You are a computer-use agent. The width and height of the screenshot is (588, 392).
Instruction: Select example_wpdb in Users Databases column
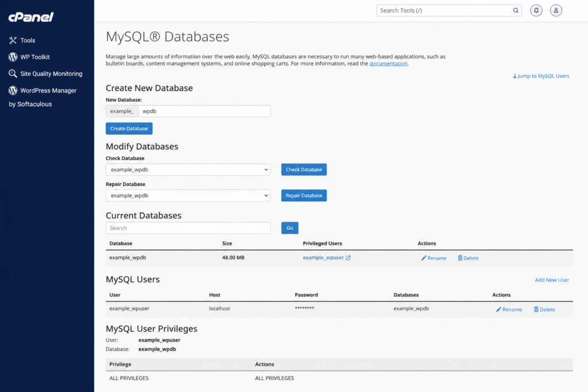point(411,309)
